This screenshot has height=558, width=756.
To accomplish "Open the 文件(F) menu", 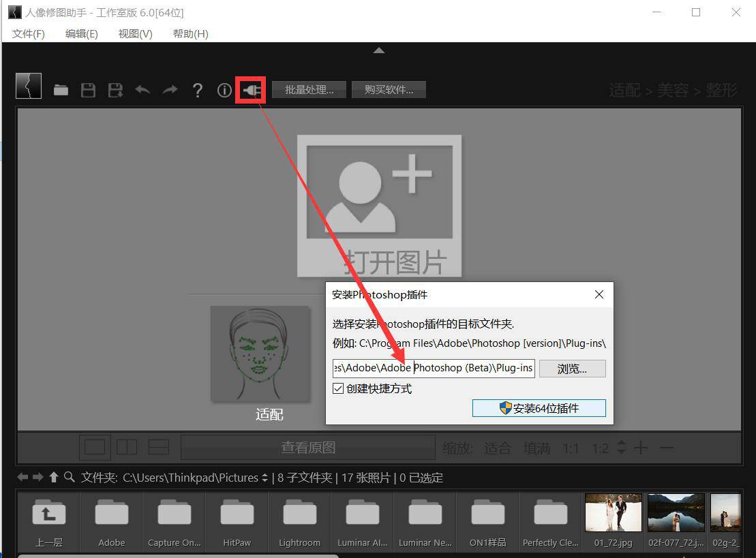I will tap(27, 33).
